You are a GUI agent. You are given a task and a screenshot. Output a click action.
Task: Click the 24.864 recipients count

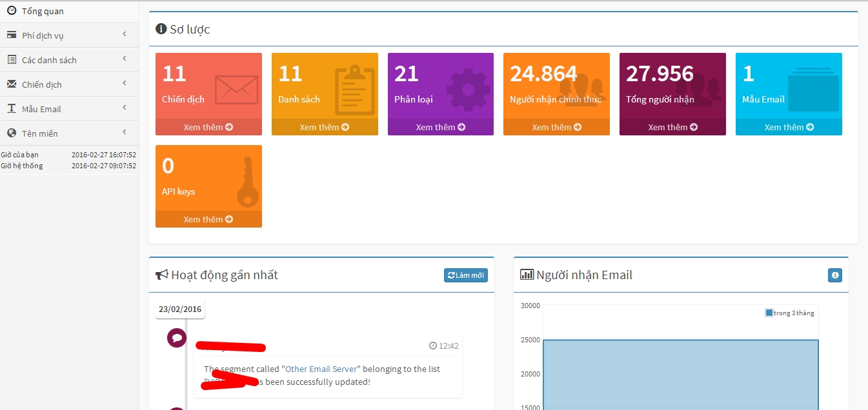click(x=543, y=73)
